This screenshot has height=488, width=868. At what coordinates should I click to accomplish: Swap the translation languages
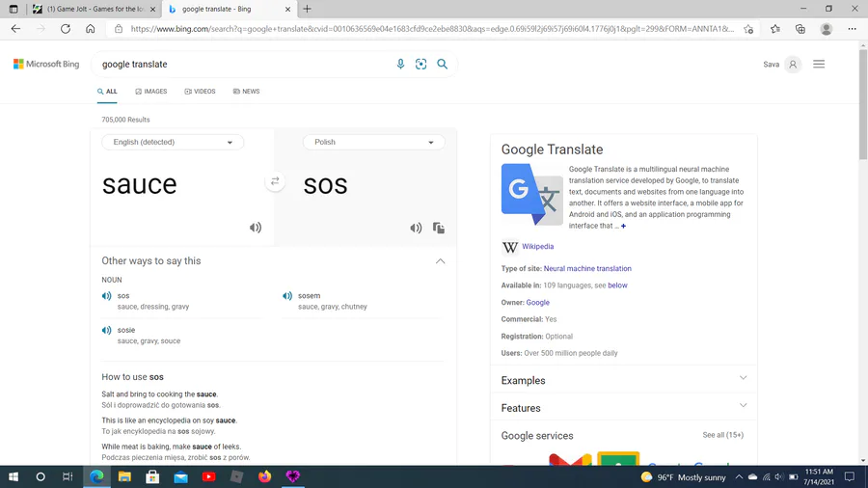click(275, 181)
